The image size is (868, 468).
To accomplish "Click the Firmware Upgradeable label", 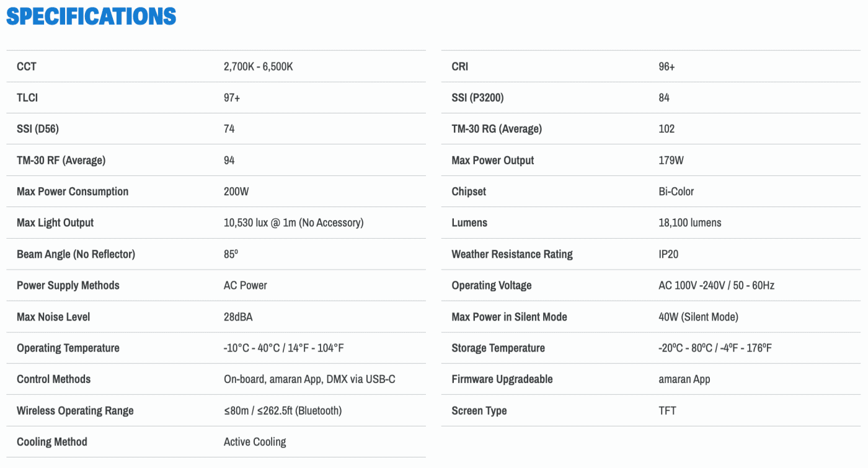I will coord(502,379).
